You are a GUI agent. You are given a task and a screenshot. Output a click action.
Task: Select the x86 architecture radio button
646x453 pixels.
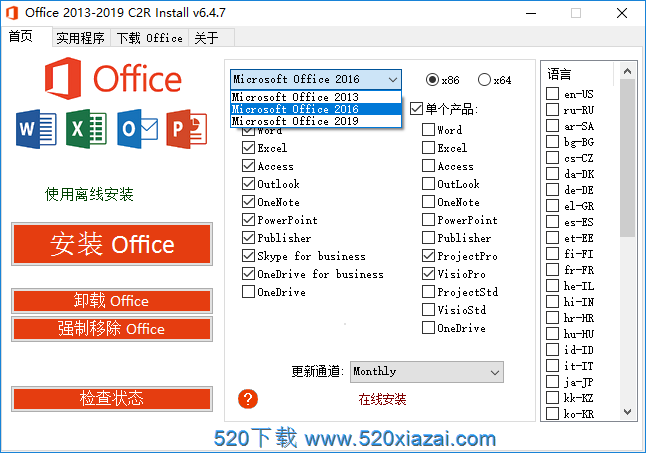[432, 79]
